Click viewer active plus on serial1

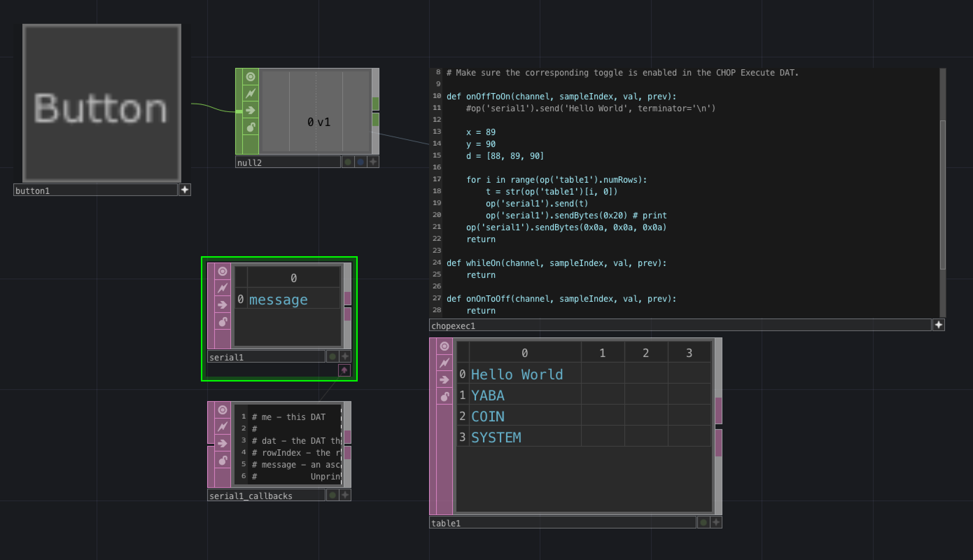[x=345, y=357]
